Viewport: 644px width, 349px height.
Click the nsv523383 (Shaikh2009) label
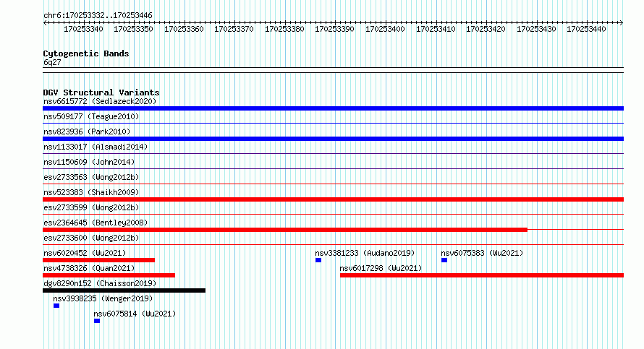tap(91, 192)
